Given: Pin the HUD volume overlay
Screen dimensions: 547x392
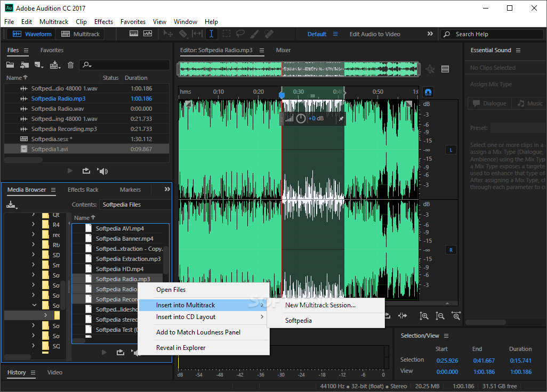Looking at the screenshot, I should click(341, 118).
